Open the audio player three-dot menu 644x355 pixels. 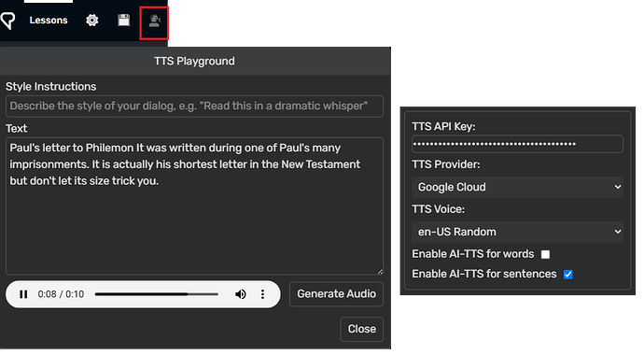point(263,294)
